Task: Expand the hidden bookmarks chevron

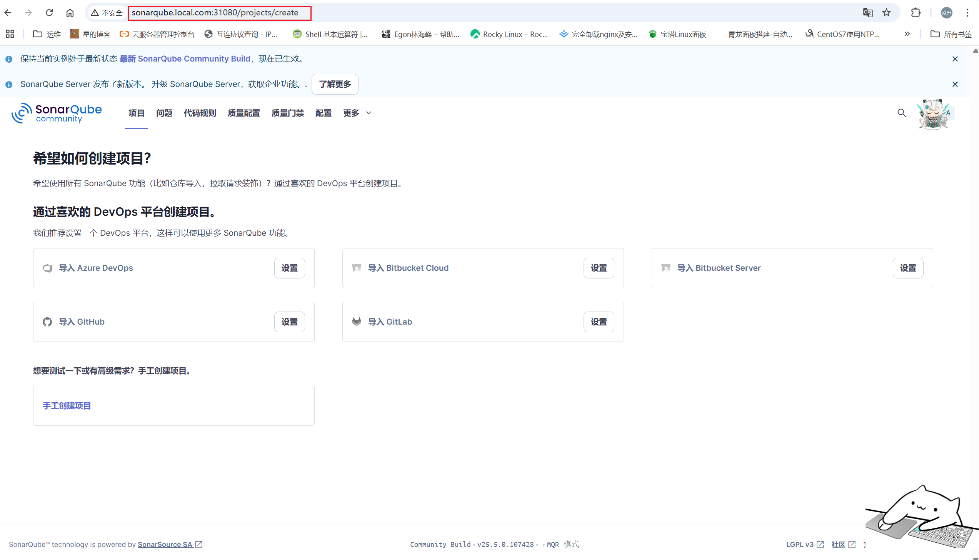Action: (x=907, y=34)
